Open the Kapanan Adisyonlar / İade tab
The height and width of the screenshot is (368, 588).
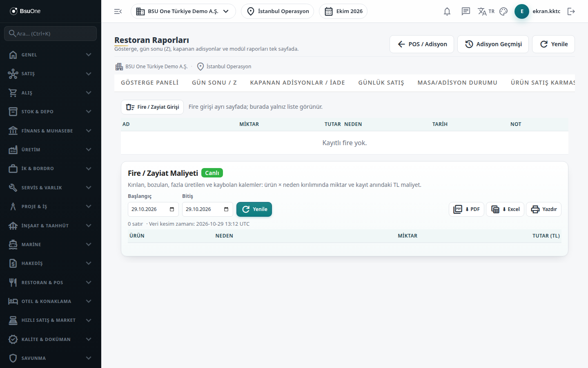(298, 83)
